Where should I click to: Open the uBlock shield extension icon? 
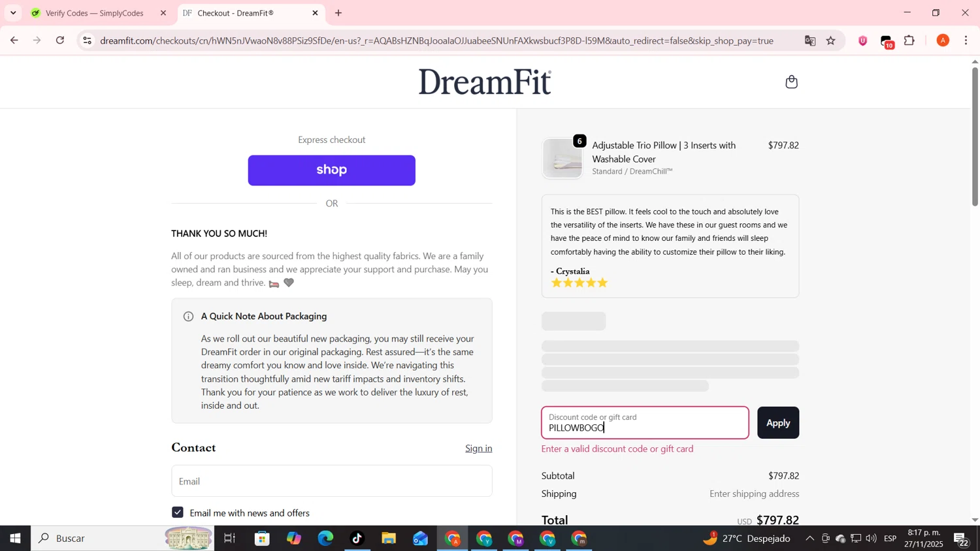863,40
